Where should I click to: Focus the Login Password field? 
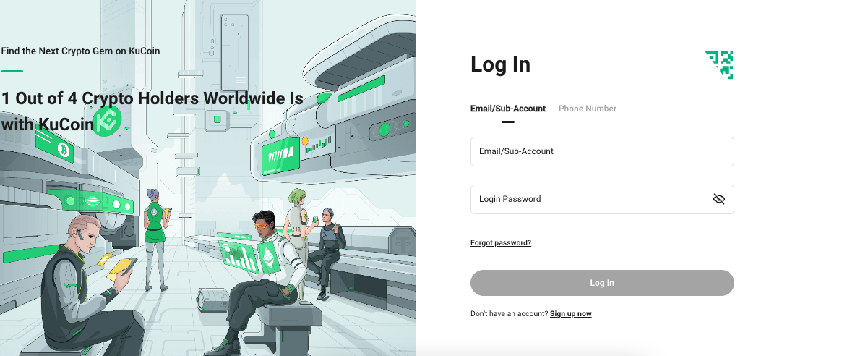[602, 199]
